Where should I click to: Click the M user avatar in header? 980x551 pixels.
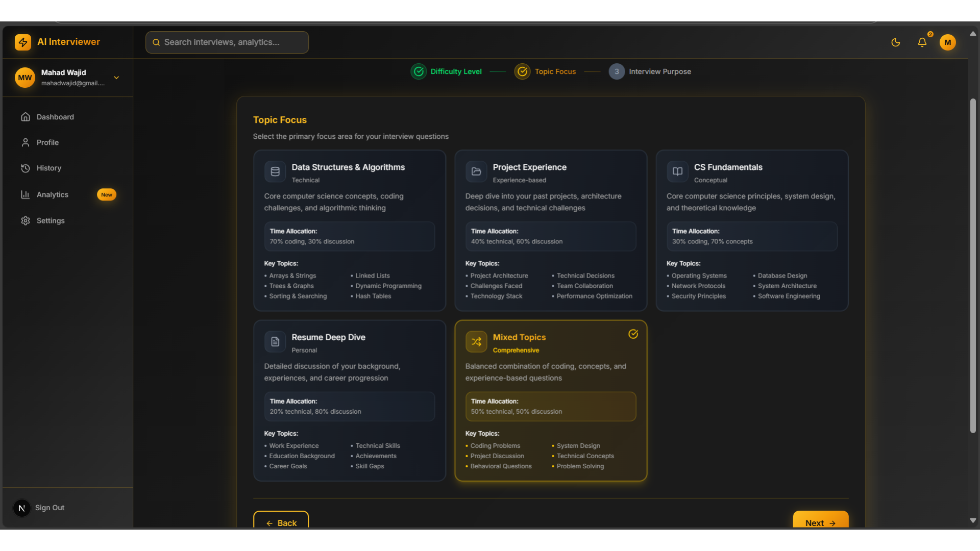click(x=948, y=42)
